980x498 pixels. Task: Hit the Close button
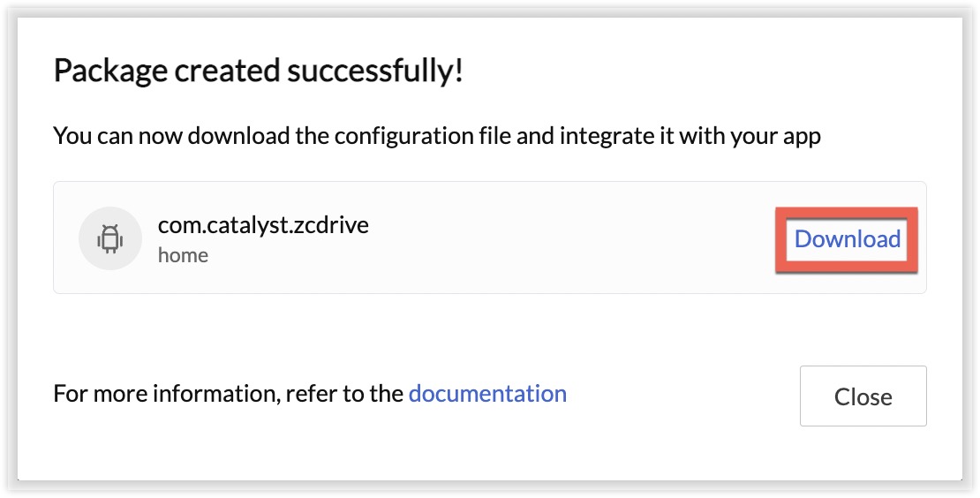click(863, 396)
